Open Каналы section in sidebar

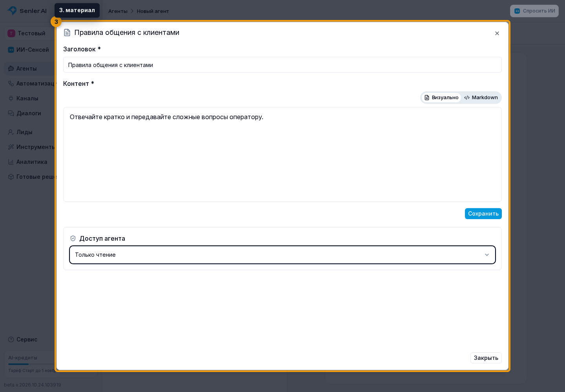pyautogui.click(x=30, y=98)
